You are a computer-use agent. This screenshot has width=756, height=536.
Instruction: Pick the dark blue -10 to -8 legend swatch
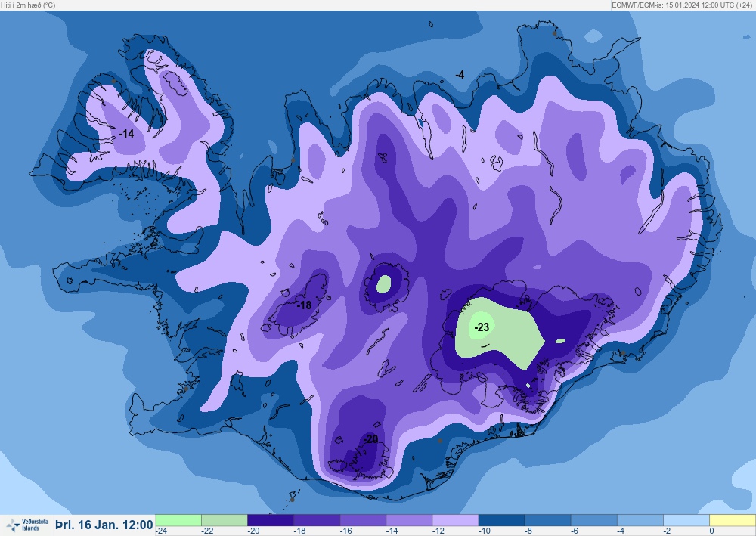pyautogui.click(x=502, y=521)
